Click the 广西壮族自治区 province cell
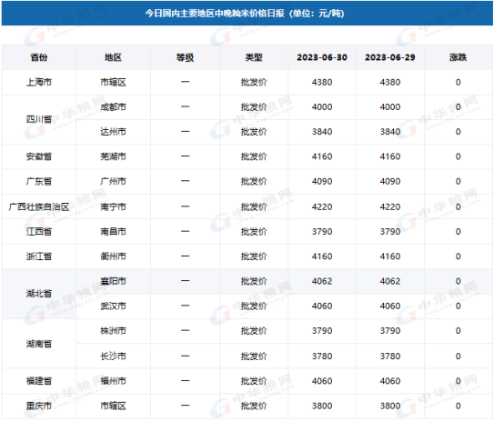 39,206
